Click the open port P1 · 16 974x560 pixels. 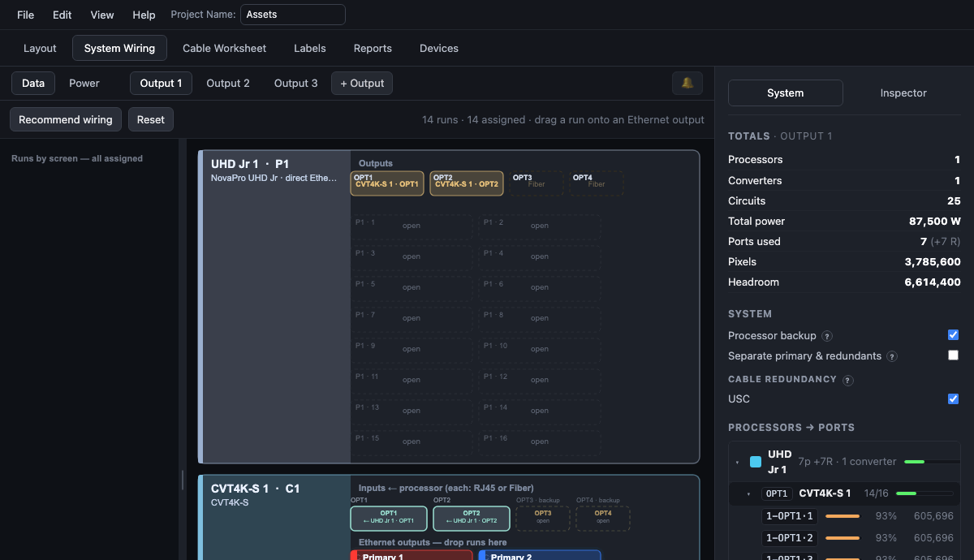540,442
